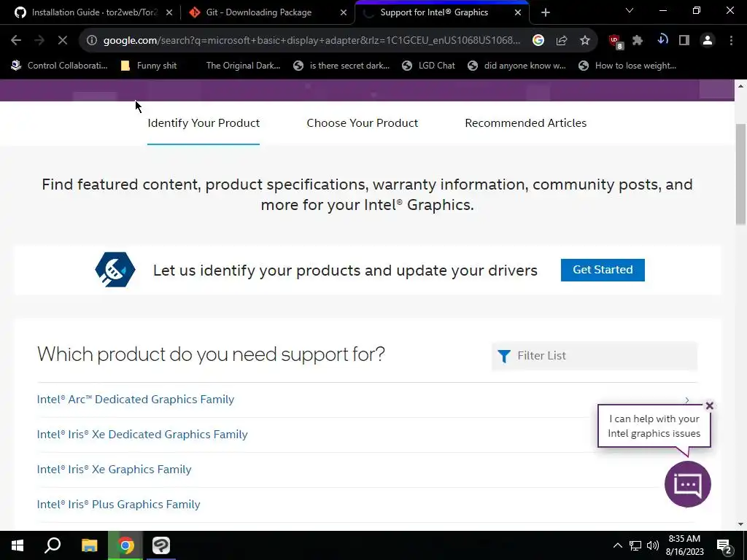Viewport: 747px width, 560px height.
Task: Open Control Collaborati... bookmark
Action: (x=60, y=66)
